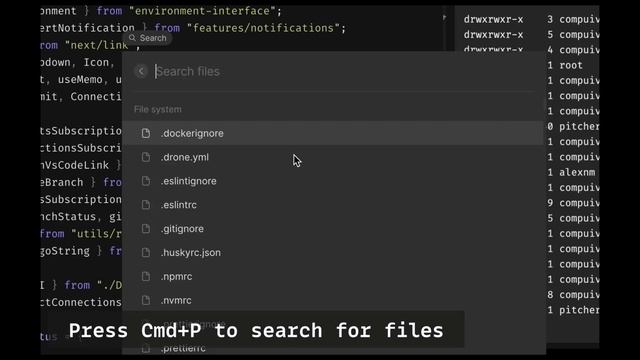Click file icon beside .dockerignore
Viewport: 640px width, 360px height.
tap(146, 133)
